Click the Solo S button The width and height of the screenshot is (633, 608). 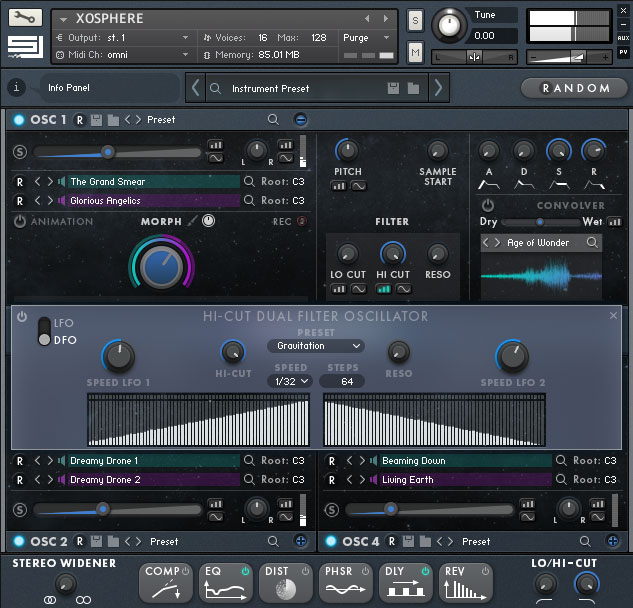coord(415,20)
